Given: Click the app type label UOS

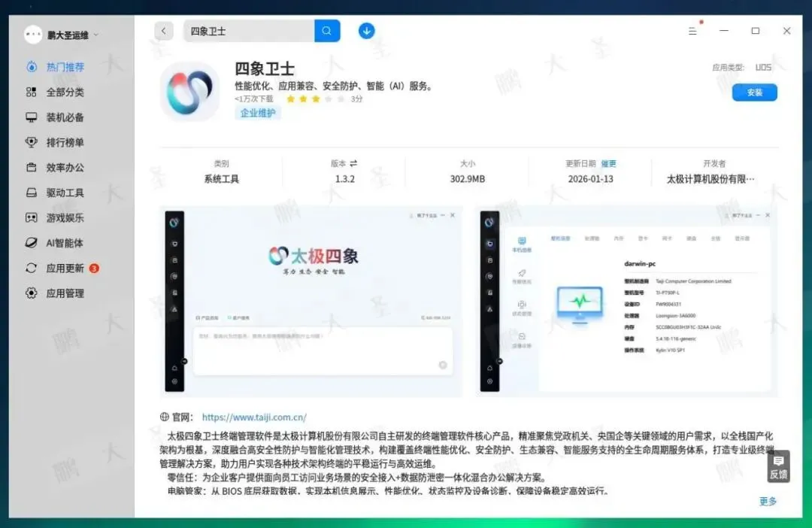Looking at the screenshot, I should [x=763, y=68].
